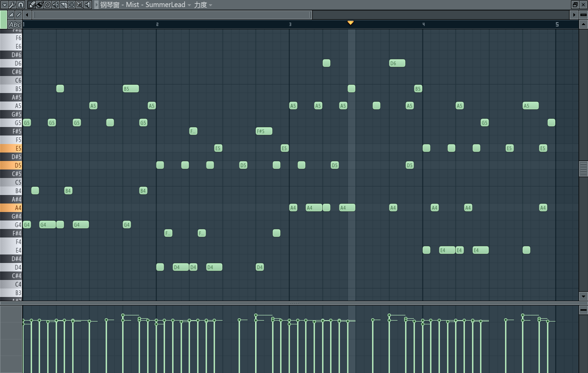Click the event editor minus button
Viewport: 588px width, 373px height.
click(583, 310)
